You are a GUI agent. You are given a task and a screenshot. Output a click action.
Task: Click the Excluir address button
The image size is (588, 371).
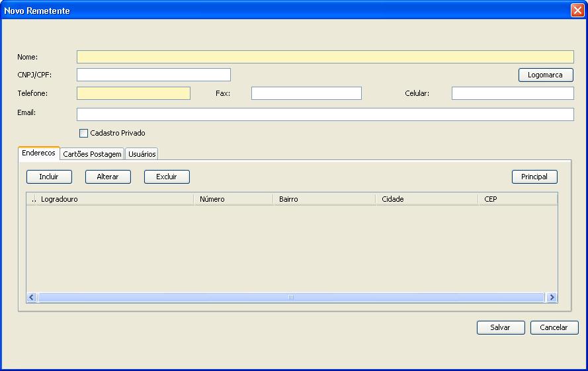pos(167,177)
